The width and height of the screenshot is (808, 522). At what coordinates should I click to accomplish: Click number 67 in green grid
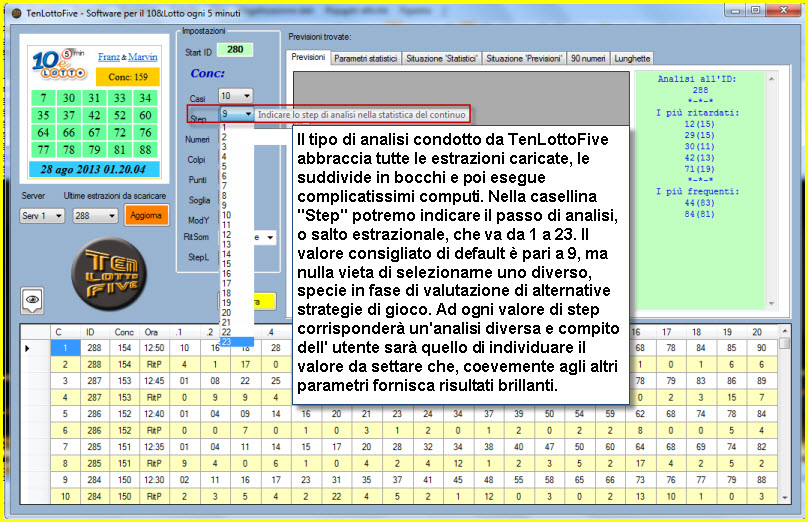tap(94, 133)
